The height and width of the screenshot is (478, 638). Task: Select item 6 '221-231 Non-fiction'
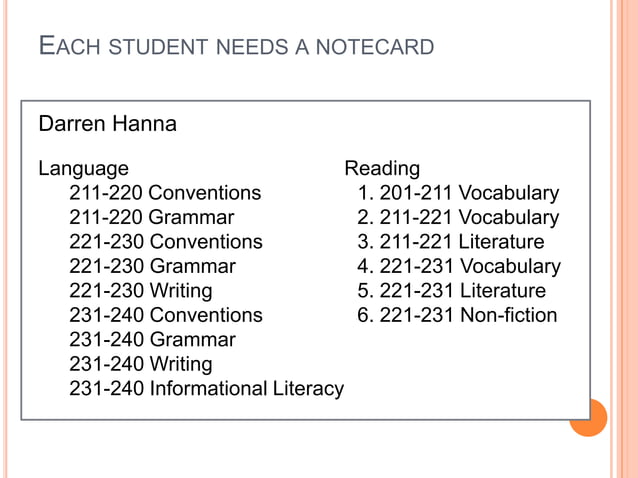coord(457,315)
